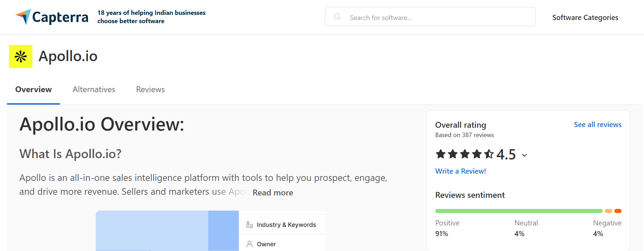Screen dimensions: 644x251
Task: Click the Owner person icon
Action: point(249,244)
